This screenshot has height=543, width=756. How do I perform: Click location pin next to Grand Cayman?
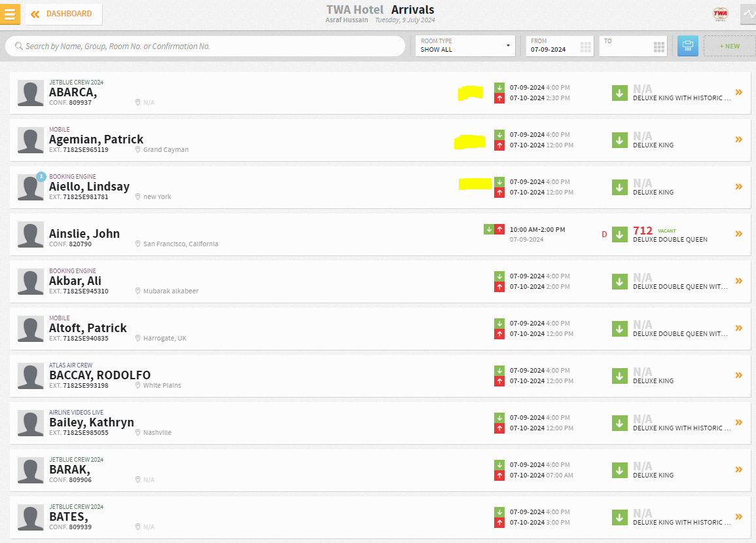(138, 149)
